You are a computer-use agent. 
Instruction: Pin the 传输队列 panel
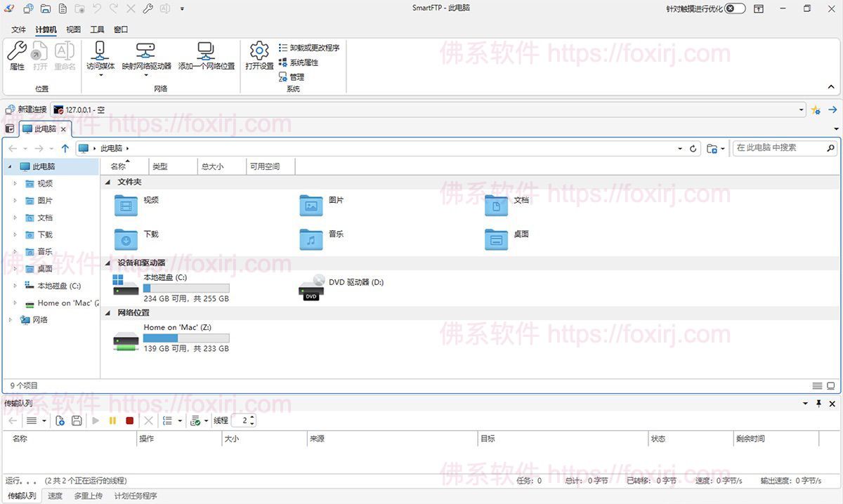[817, 404]
